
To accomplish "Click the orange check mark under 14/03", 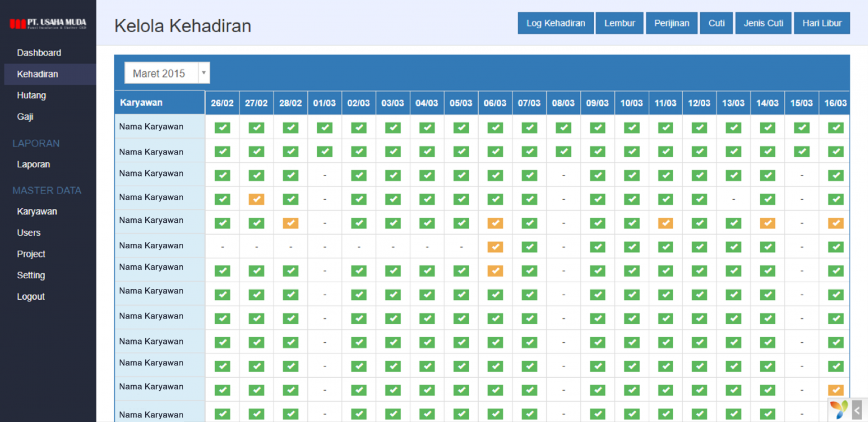I will coord(767,223).
